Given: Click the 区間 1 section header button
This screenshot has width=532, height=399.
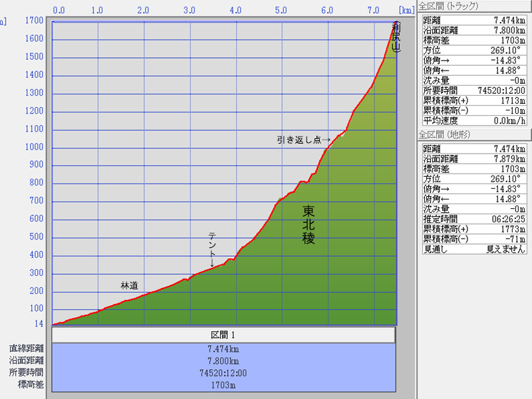Looking at the screenshot, I should coord(223,335).
